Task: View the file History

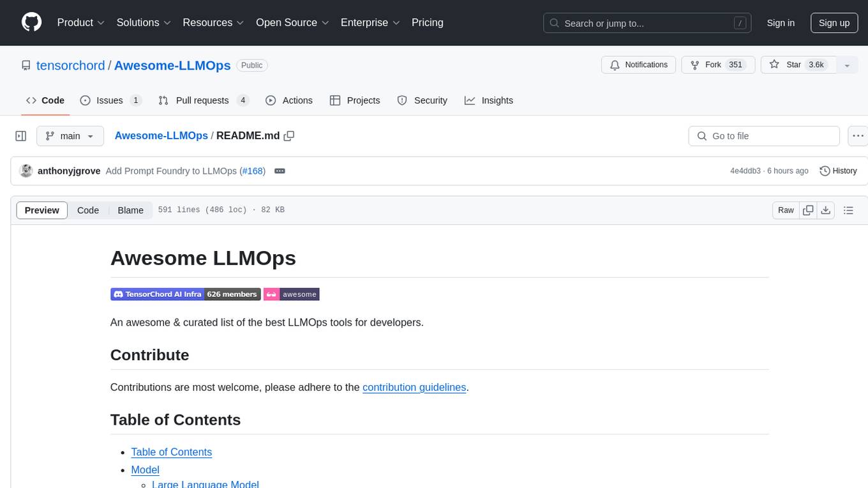Action: [x=838, y=171]
